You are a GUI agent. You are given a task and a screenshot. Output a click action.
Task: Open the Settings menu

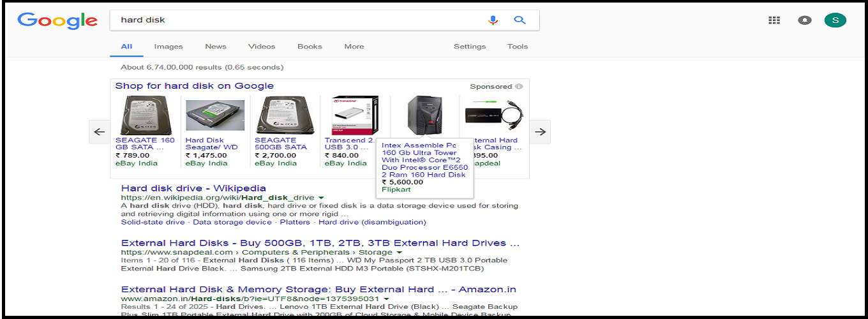[470, 47]
